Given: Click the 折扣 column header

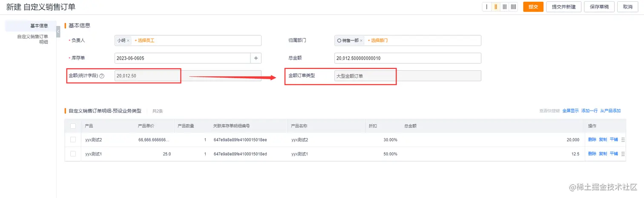Looking at the screenshot, I should tap(373, 126).
